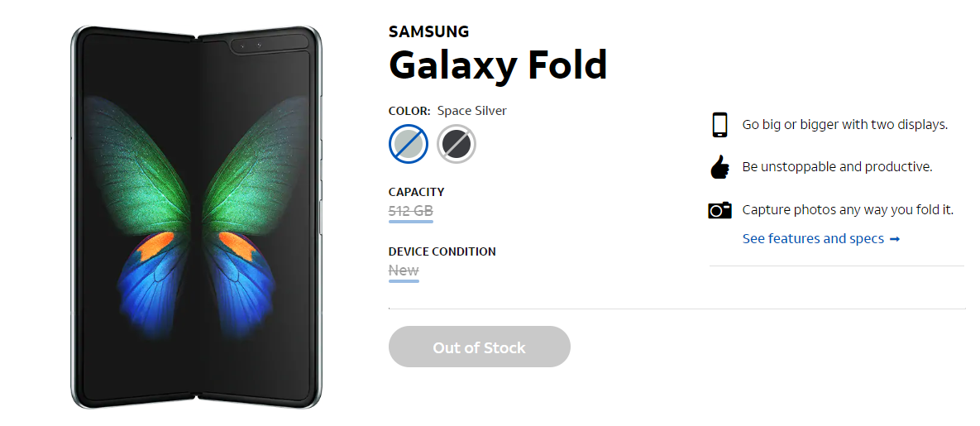This screenshot has width=980, height=426.
Task: Click the COLOR label
Action: 409,111
